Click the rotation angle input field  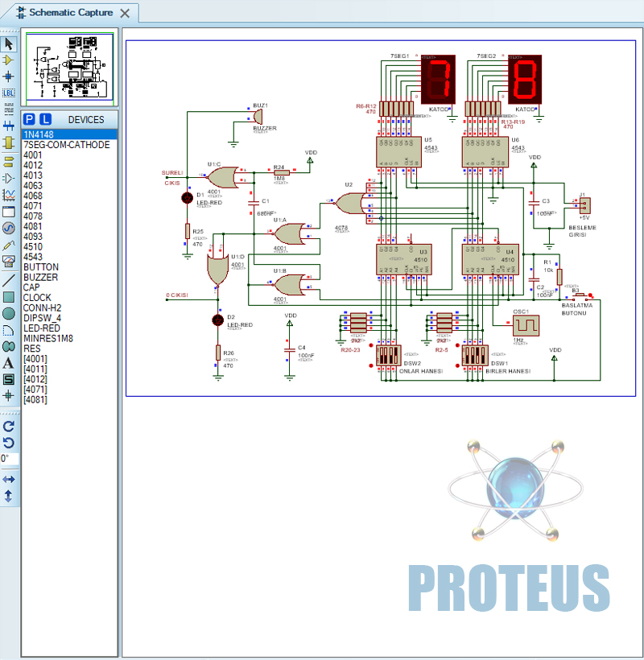[9, 459]
